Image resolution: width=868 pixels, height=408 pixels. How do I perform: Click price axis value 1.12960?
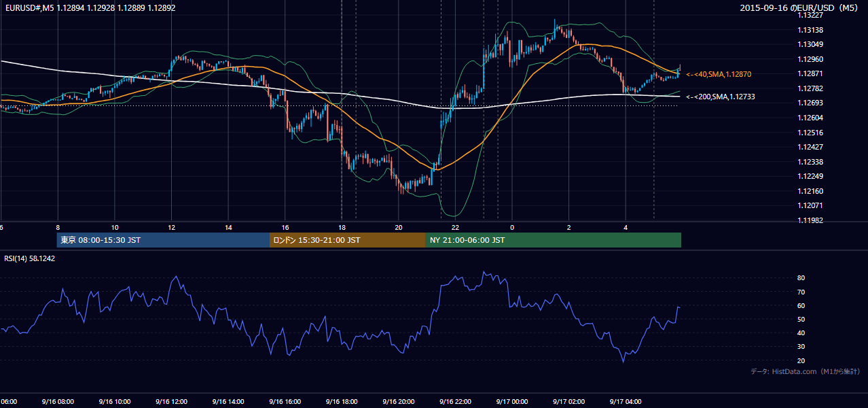coord(810,59)
